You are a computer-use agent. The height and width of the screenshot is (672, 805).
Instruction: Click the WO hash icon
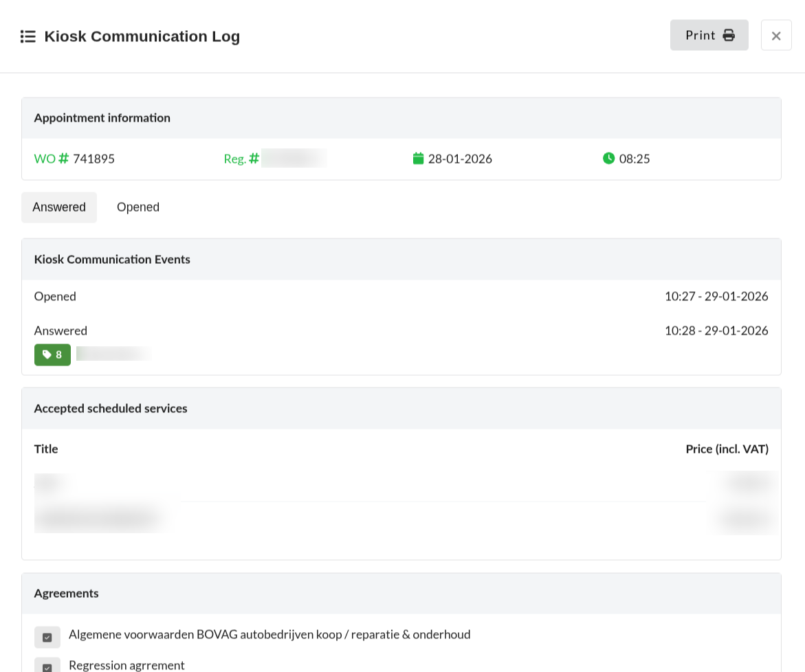[64, 159]
